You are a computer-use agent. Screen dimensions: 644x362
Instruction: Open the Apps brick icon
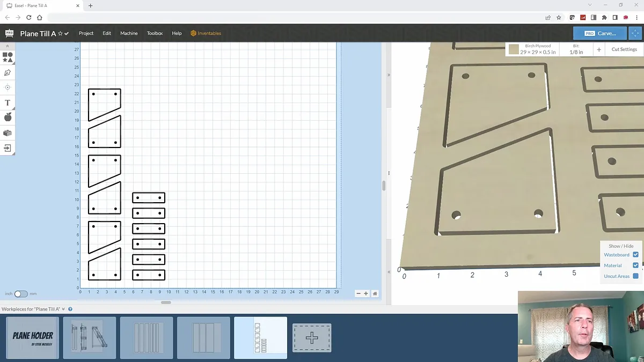8,133
